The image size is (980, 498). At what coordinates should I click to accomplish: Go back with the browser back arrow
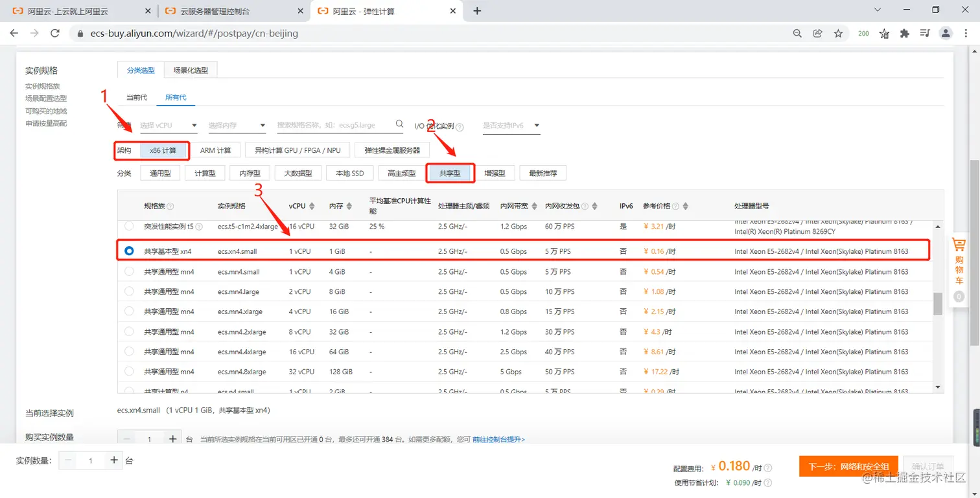click(14, 33)
